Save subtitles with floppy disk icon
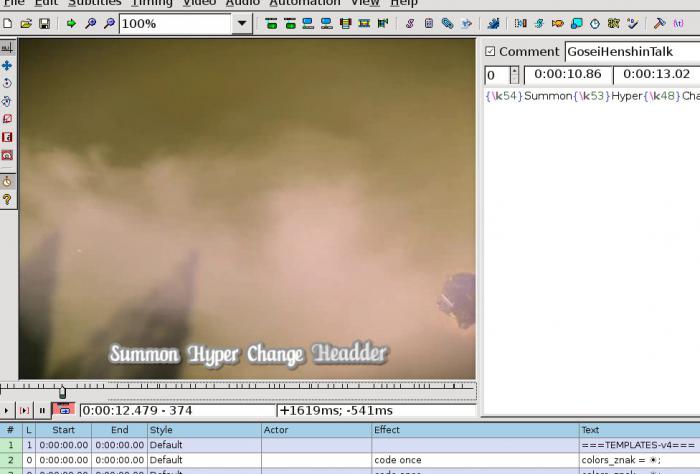 click(x=44, y=23)
